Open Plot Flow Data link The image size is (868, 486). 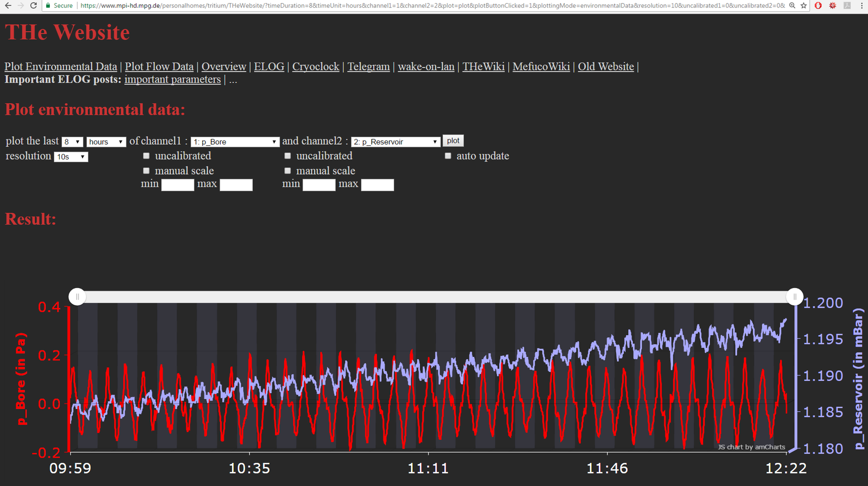click(x=159, y=66)
